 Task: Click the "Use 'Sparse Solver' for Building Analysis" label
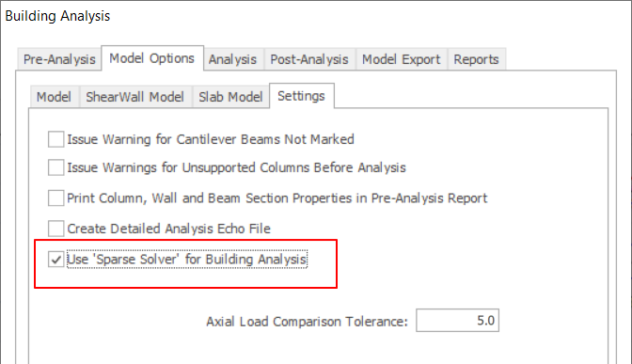[186, 260]
